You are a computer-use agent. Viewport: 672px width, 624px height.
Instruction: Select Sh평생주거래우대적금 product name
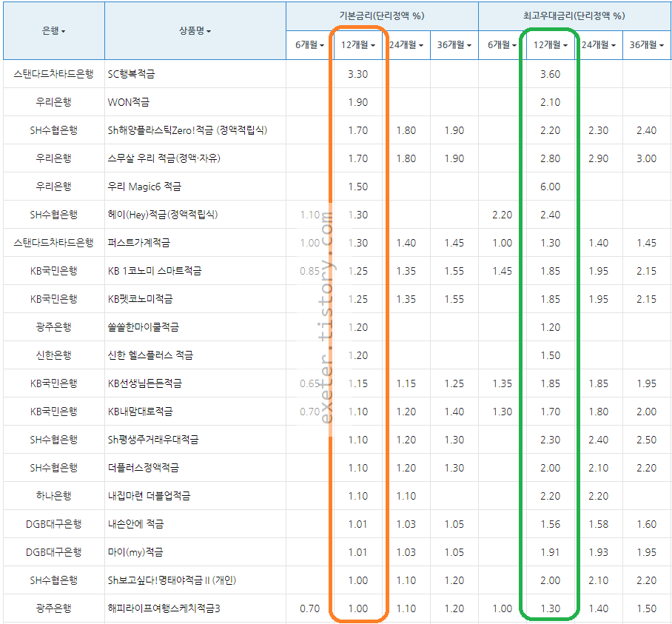tap(153, 440)
